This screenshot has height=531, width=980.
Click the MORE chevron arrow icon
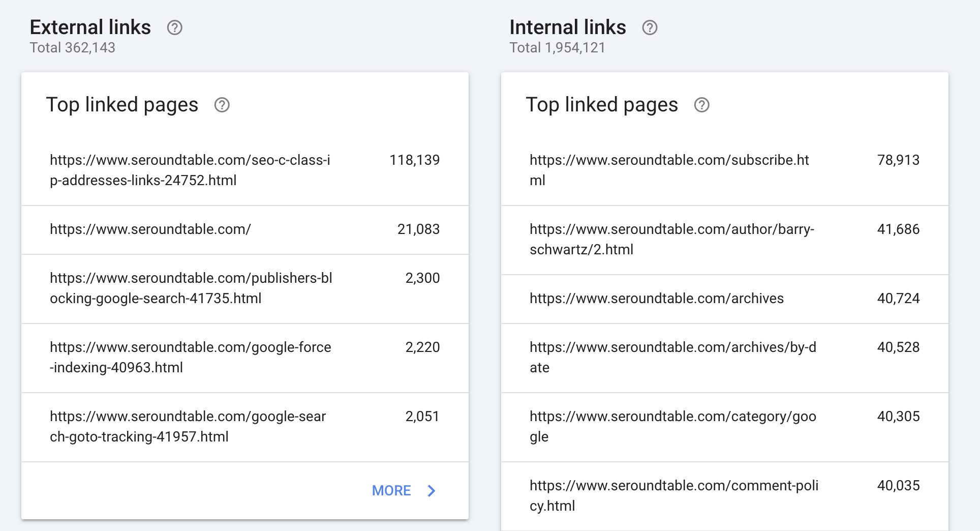tap(432, 491)
